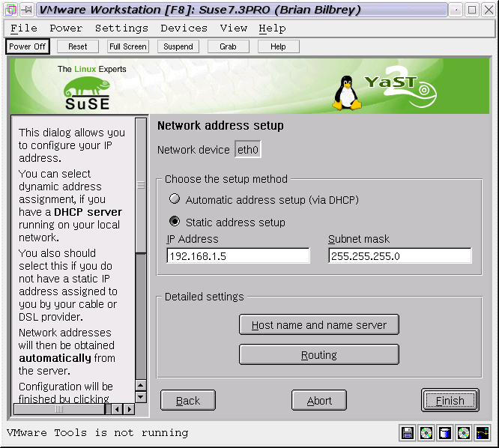499x448 pixels.
Task: Select Automatic address setup (via DHCP)
Action: tap(175, 200)
